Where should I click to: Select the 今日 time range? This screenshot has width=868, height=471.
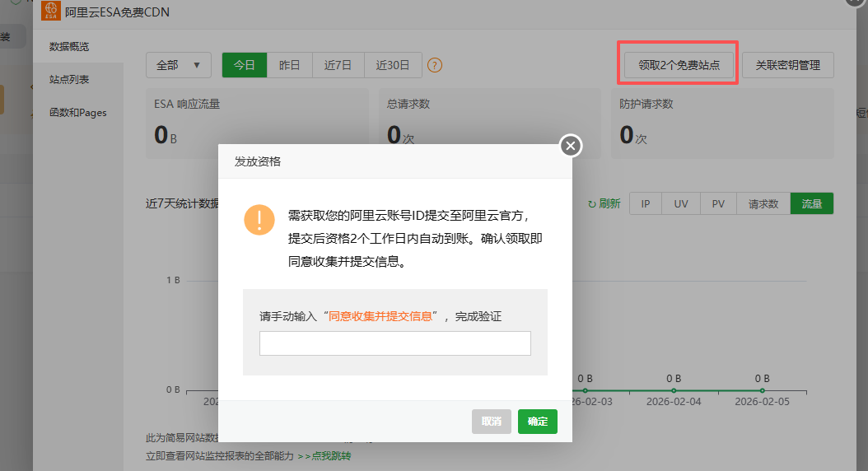[x=244, y=65]
